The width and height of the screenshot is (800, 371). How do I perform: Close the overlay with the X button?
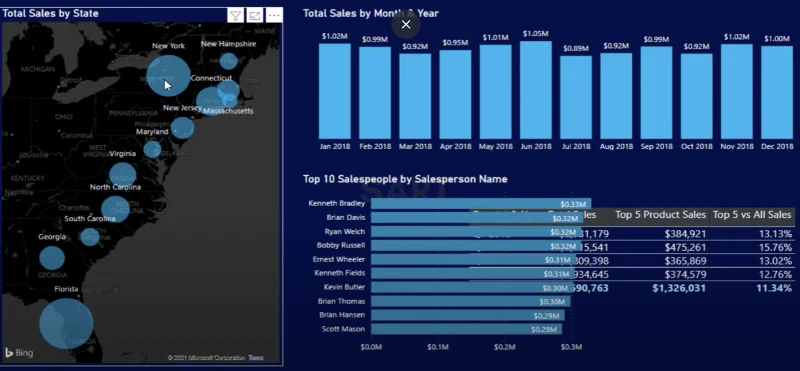[406, 24]
